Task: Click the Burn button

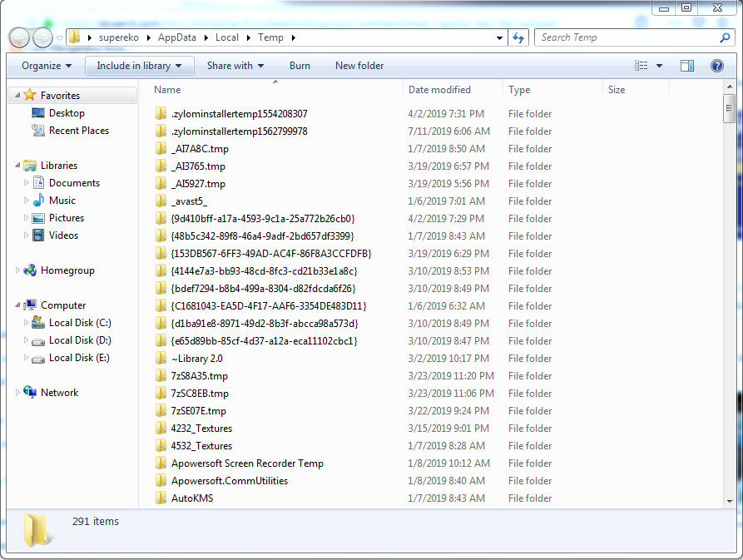Action: pyautogui.click(x=300, y=65)
